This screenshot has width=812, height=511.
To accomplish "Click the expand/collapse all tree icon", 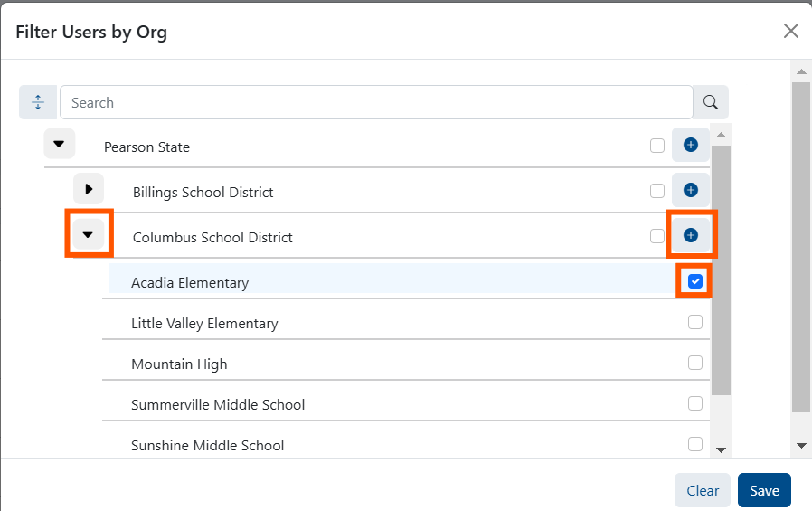I will [x=38, y=103].
